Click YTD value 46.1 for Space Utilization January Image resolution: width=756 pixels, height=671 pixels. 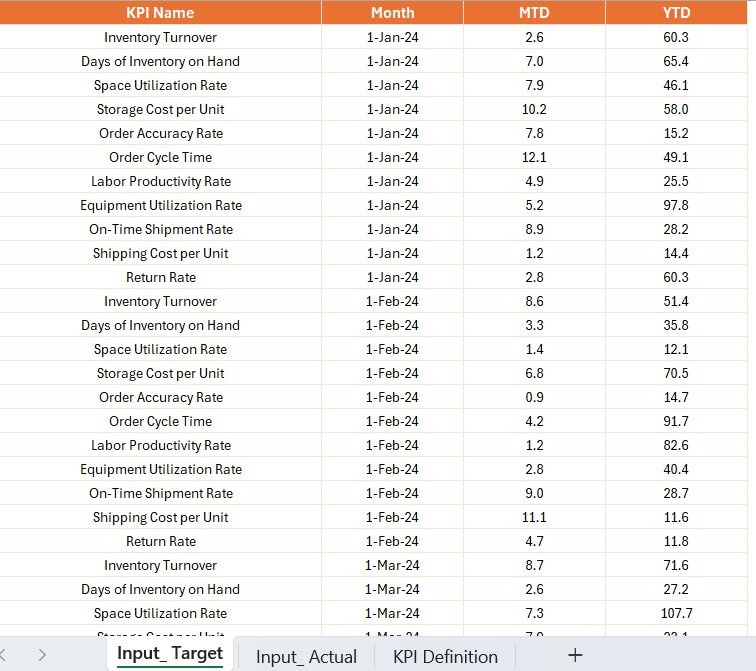coord(676,85)
